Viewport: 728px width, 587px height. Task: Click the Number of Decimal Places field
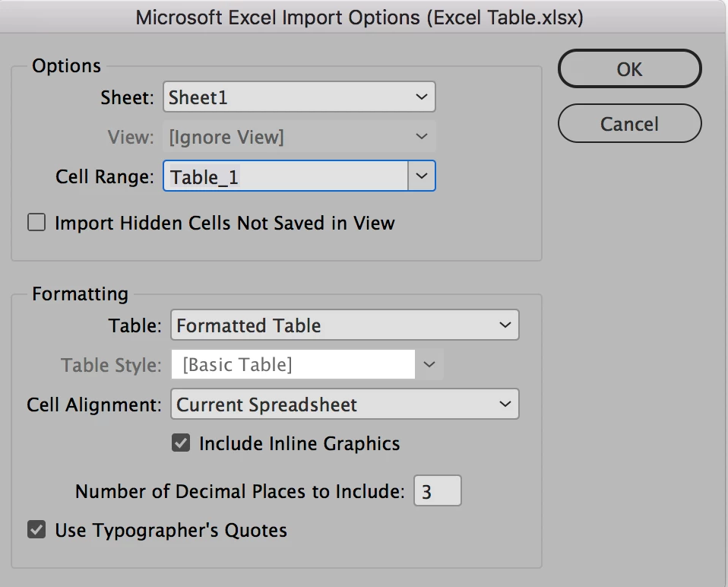437,491
